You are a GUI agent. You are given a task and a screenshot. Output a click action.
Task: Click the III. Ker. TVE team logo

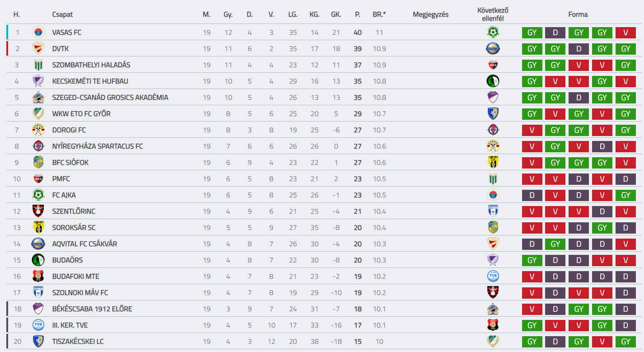[x=38, y=325]
